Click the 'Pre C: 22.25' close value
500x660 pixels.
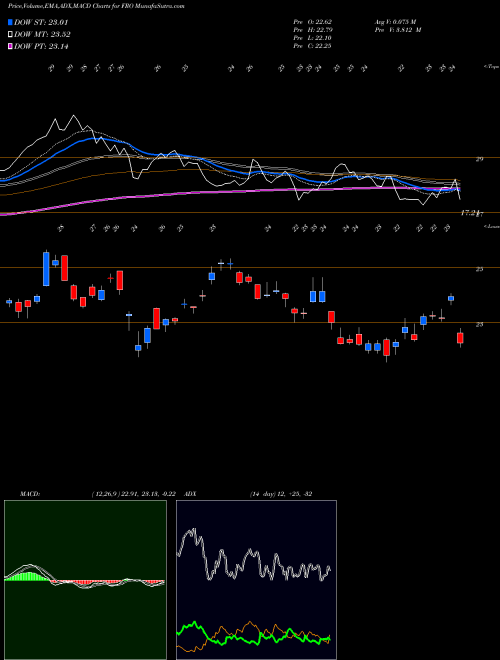point(313,46)
